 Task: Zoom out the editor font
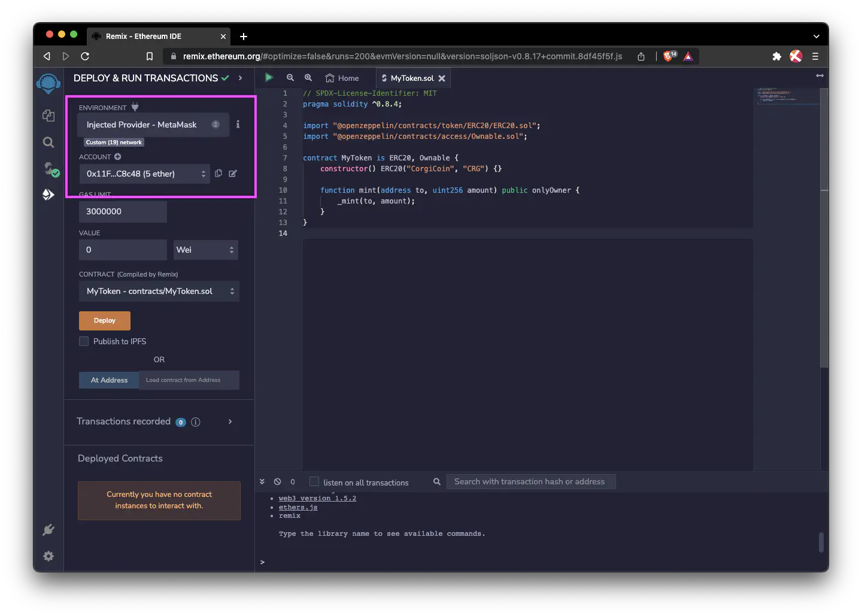click(x=290, y=78)
